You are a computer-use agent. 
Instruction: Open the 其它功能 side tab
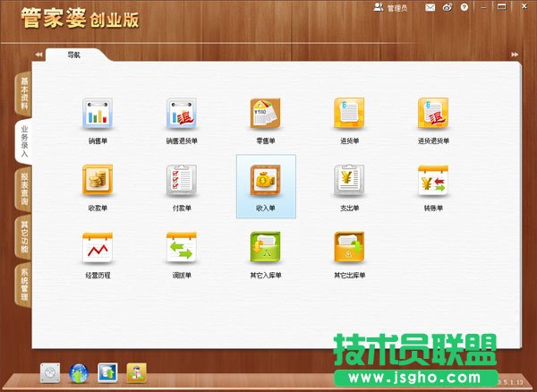pyautogui.click(x=24, y=237)
